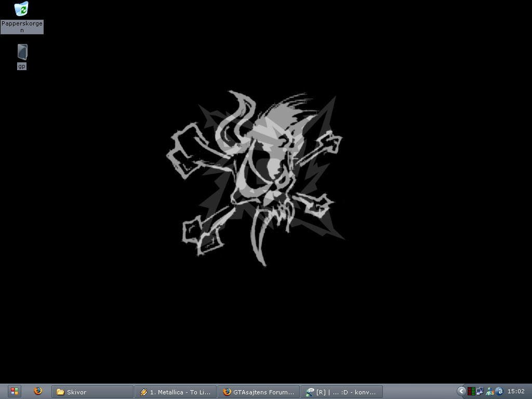Open the Start menu button
Screen dimensions: 532x399
pos(14,392)
